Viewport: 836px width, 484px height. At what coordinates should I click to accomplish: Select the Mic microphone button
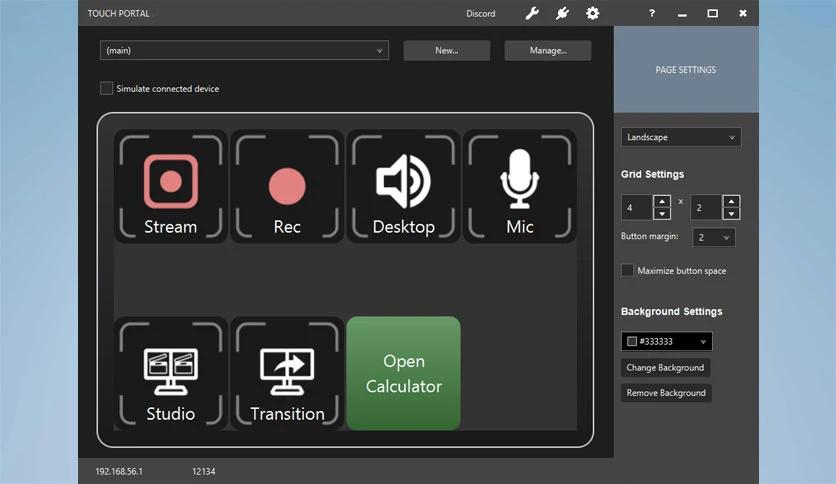click(519, 186)
